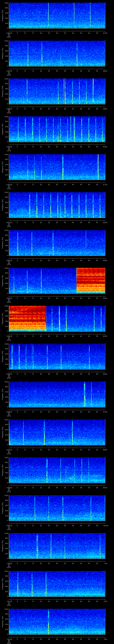Click the 'Frequency (Hz)' axis label of the 0:50:00 panel
The image size is (114, 644).
coord(3,167)
